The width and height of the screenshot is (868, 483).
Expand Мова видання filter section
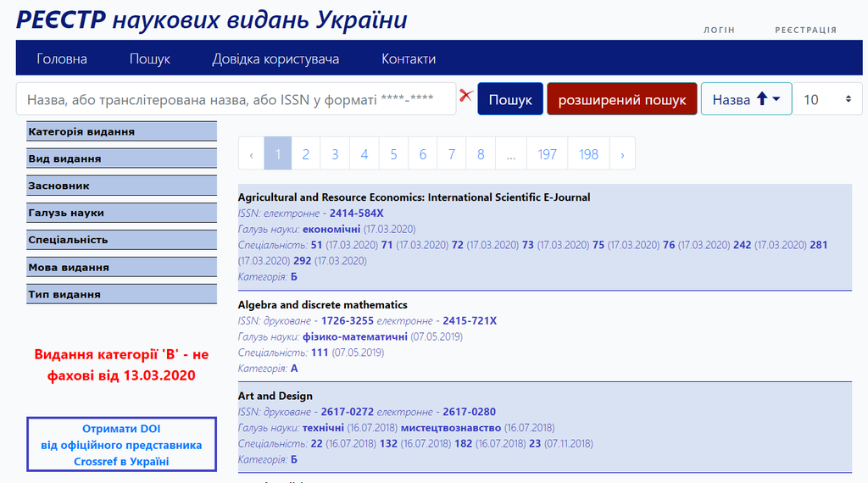[121, 267]
